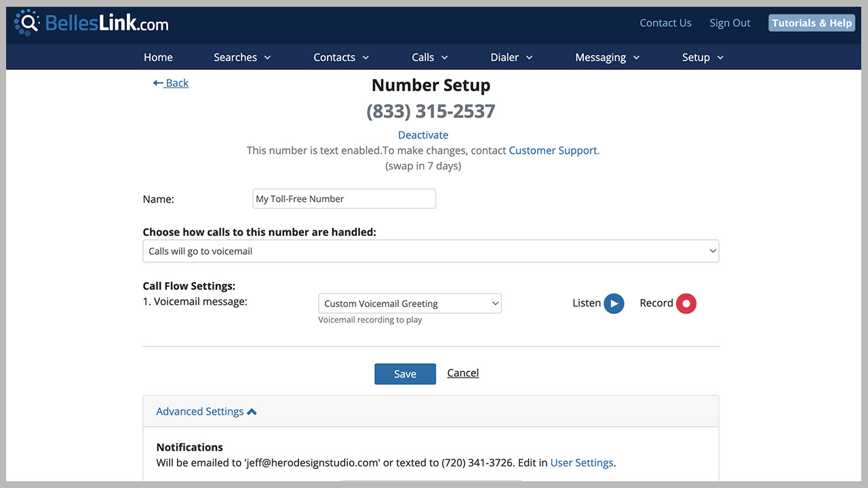
Task: Click the Notifications heading
Action: pos(190,447)
